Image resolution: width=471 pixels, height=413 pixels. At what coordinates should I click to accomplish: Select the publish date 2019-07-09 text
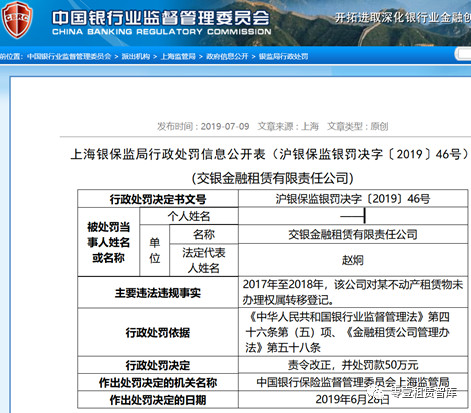[x=225, y=126]
